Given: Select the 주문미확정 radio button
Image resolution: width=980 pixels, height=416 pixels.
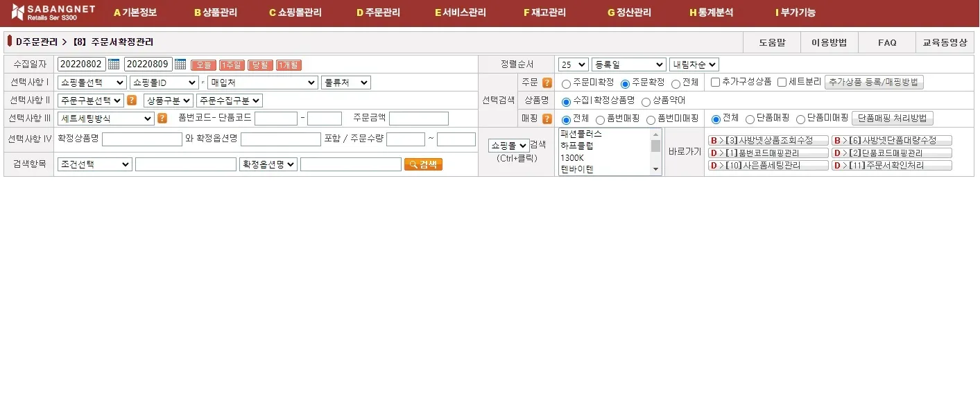Looking at the screenshot, I should pos(567,83).
